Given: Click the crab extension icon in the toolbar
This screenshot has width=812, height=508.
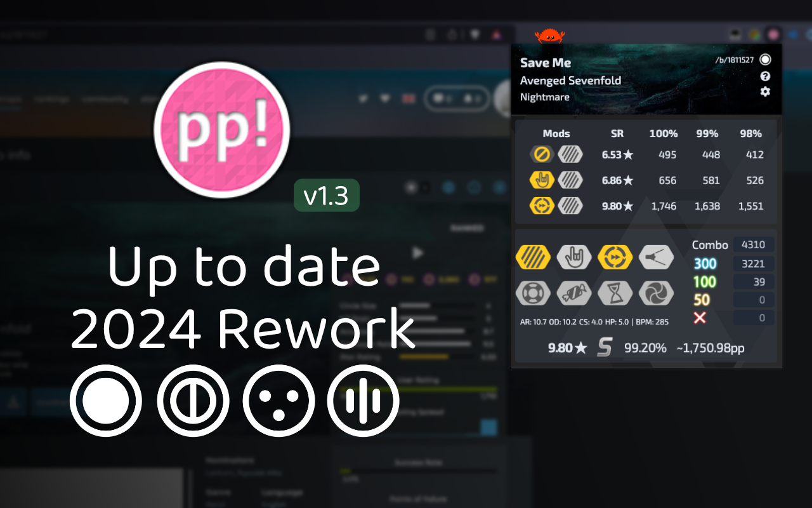Looking at the screenshot, I should [x=549, y=36].
